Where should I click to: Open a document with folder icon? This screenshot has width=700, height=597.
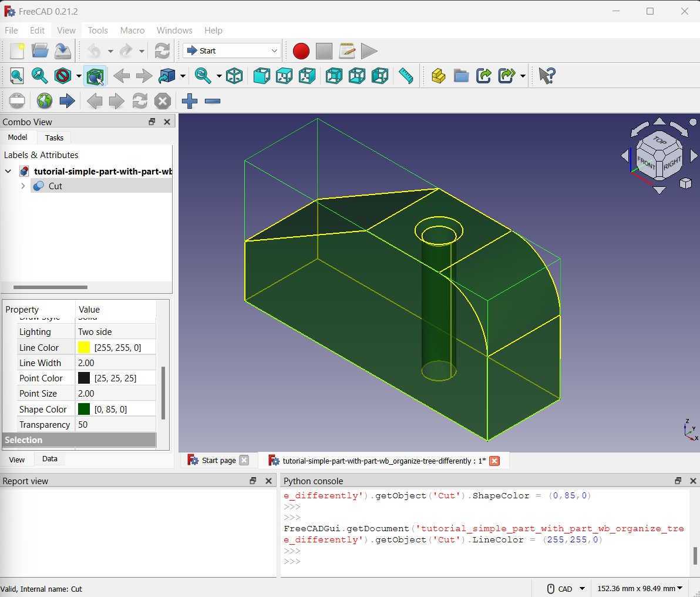40,51
